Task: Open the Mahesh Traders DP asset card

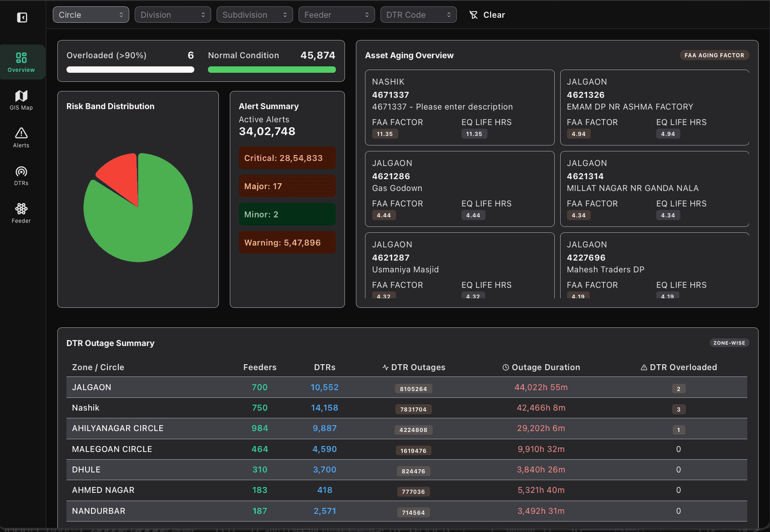Action: coord(654,266)
